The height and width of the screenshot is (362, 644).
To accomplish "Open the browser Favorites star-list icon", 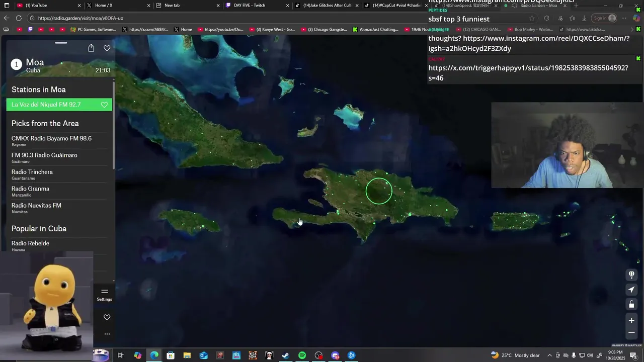I will pyautogui.click(x=572, y=18).
